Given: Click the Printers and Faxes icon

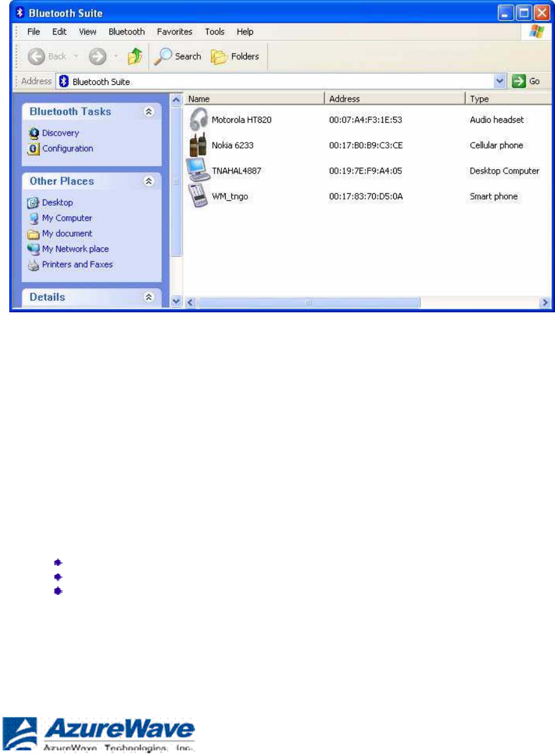Looking at the screenshot, I should click(34, 265).
